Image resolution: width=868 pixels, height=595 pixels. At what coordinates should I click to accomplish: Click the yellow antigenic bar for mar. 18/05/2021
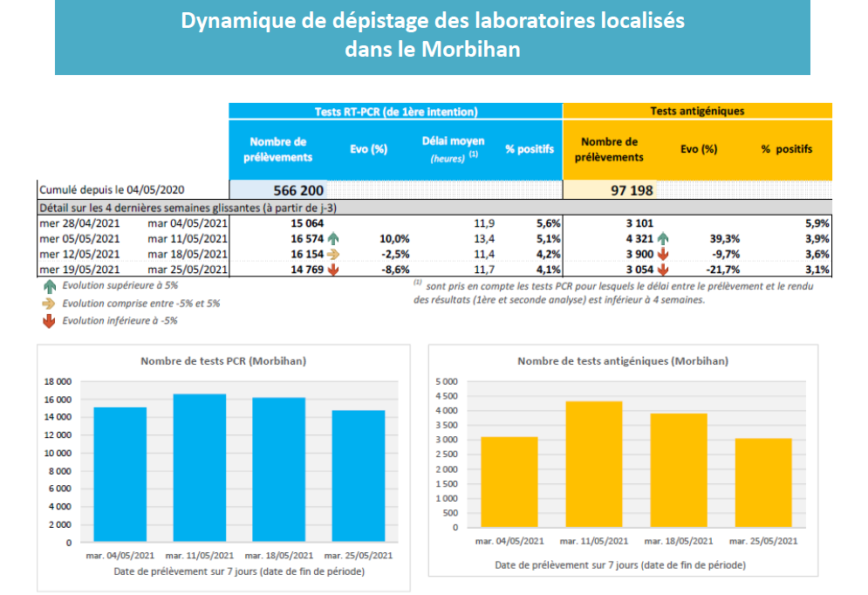(679, 469)
